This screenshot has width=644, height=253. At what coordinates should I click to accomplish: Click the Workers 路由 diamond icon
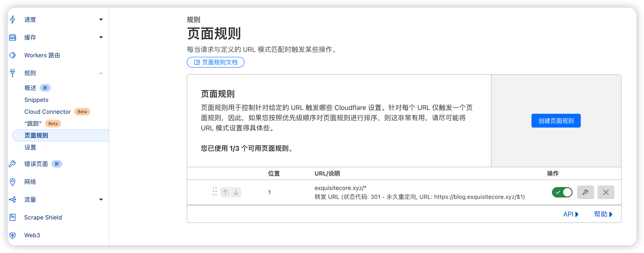point(13,55)
